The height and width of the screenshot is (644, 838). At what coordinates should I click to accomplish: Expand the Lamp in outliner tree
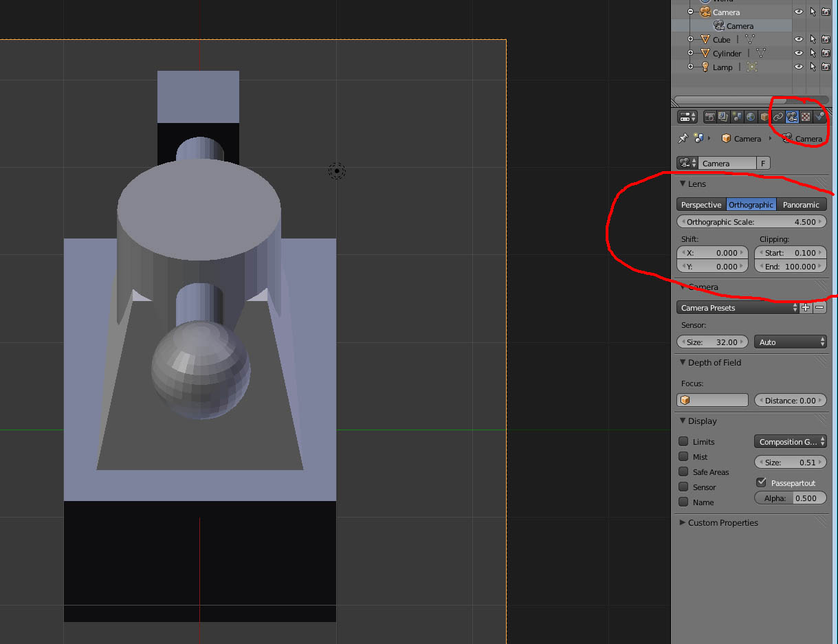coord(691,67)
